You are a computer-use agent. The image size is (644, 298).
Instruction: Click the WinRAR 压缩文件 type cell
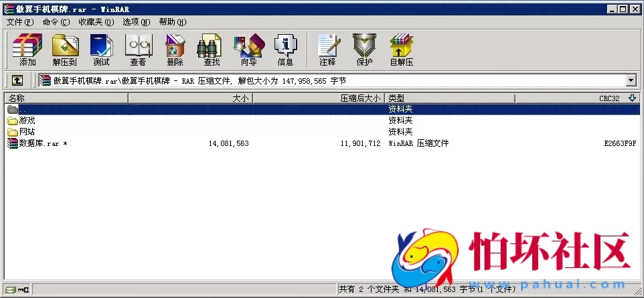pyautogui.click(x=418, y=143)
